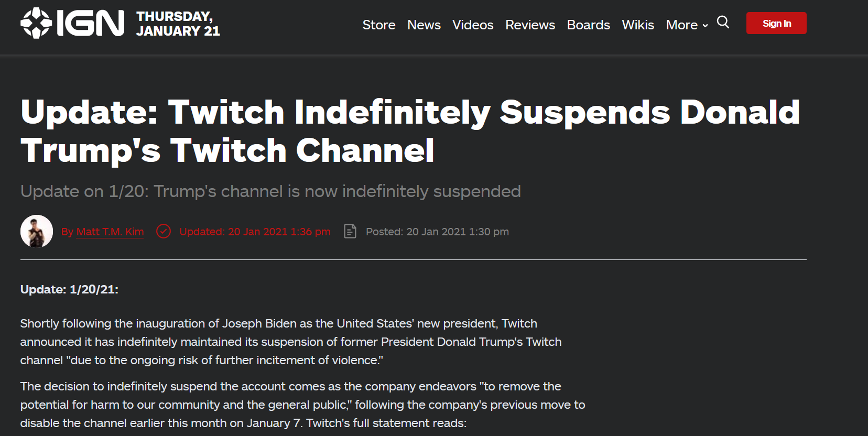868x436 pixels.
Task: Click the subtitle about indefinite suspension
Action: click(270, 191)
